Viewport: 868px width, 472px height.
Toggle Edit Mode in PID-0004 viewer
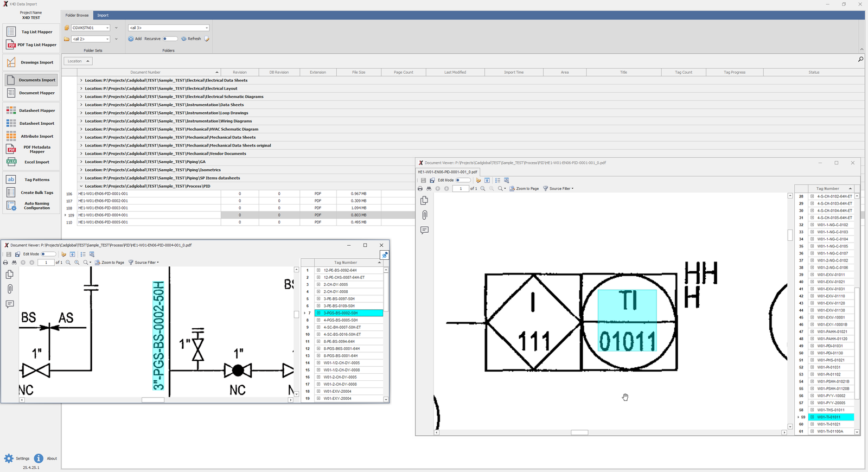click(x=47, y=254)
